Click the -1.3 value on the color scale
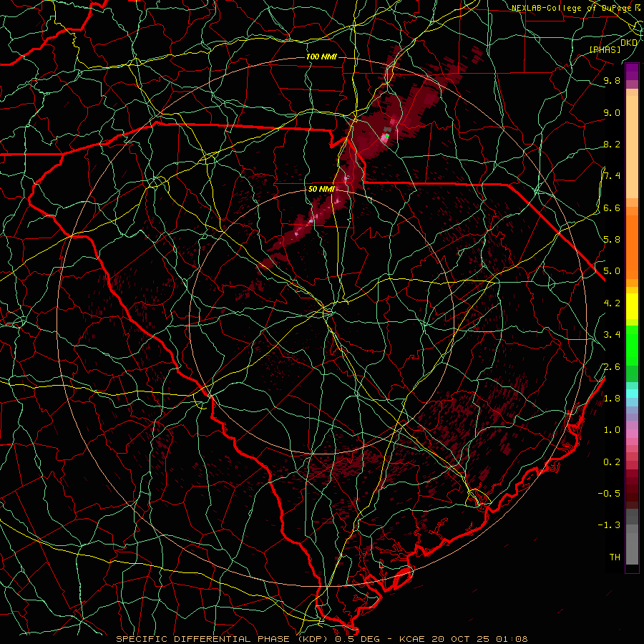The image size is (644, 644). [609, 525]
